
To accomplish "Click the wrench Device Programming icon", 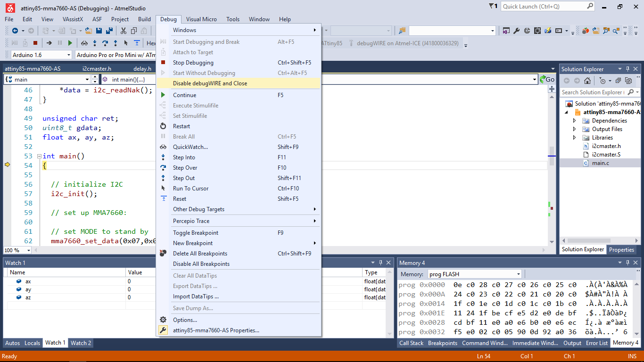I will pos(516,31).
